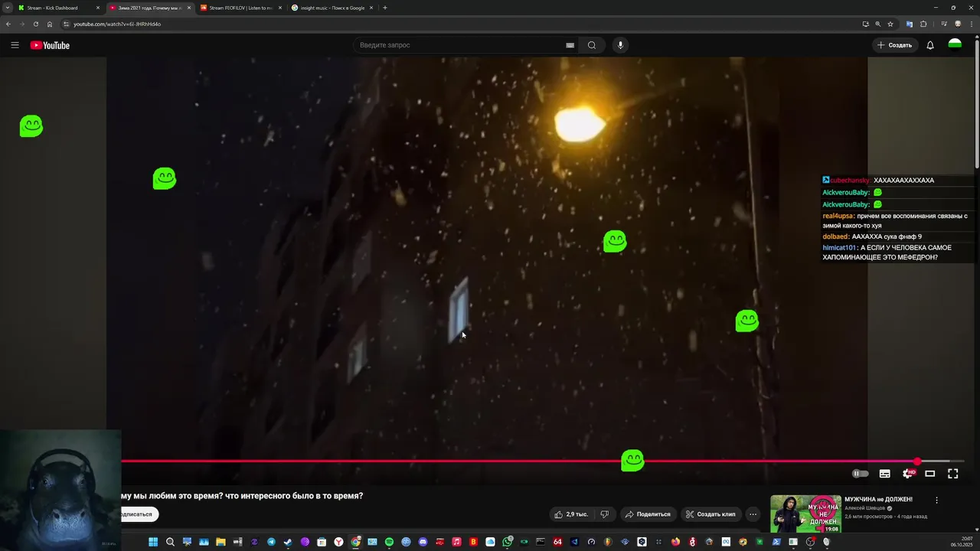Open Windows taskbar search
Viewport: 980px width, 551px height.
(170, 542)
